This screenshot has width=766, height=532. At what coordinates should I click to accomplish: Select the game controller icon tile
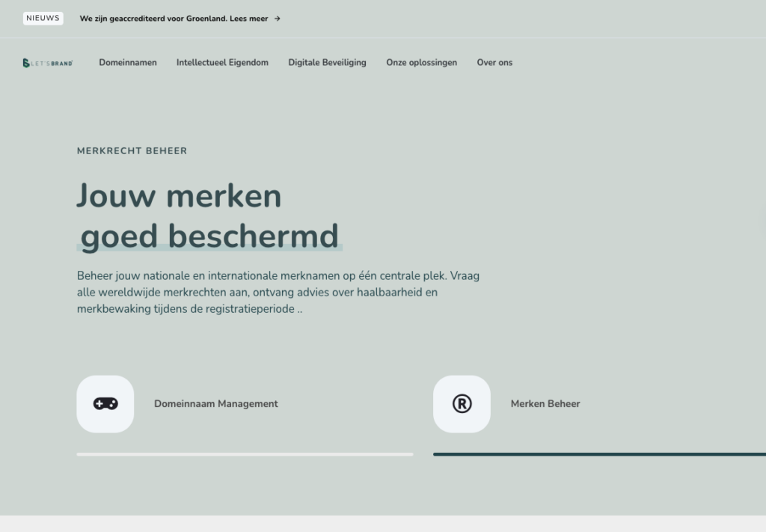pos(105,404)
